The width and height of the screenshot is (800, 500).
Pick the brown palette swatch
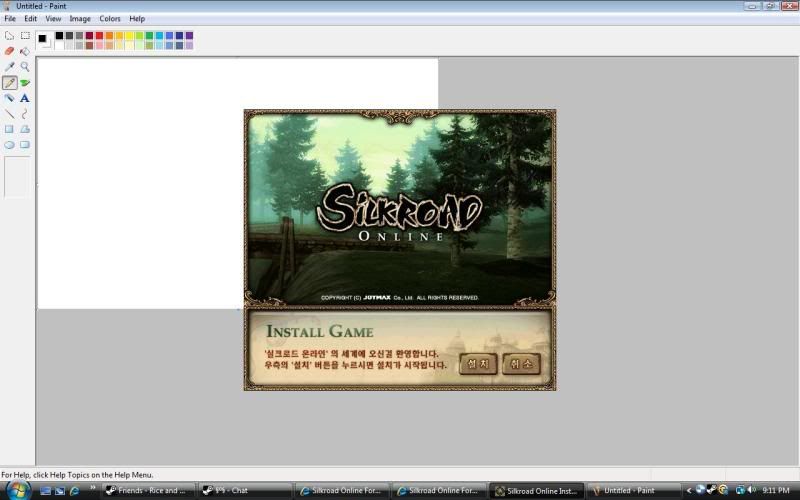coord(89,45)
